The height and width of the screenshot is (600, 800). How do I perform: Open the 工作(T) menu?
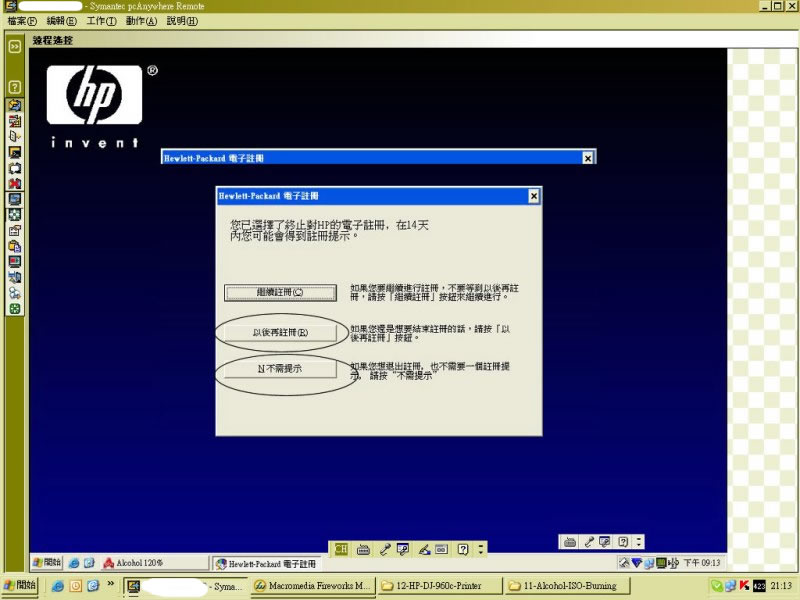pyautogui.click(x=101, y=21)
